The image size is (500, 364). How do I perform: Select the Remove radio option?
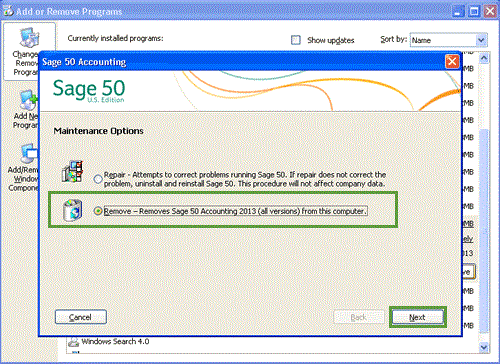coord(98,211)
